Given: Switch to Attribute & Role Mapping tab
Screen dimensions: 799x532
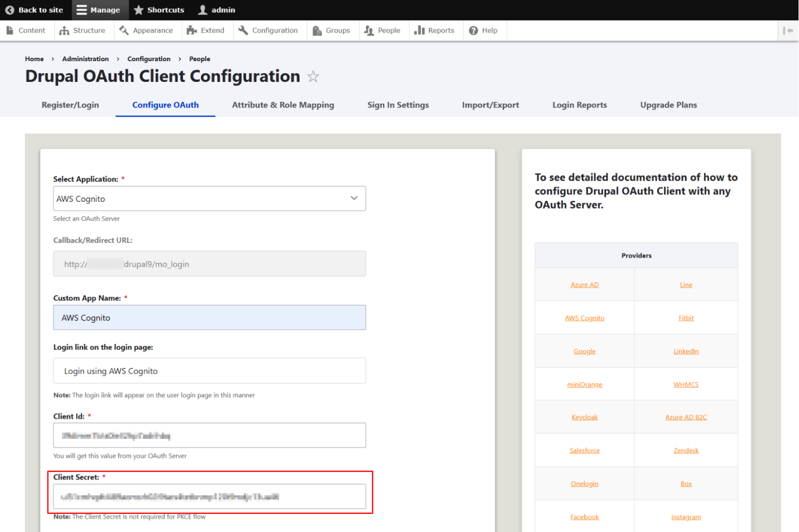Looking at the screenshot, I should click(283, 105).
